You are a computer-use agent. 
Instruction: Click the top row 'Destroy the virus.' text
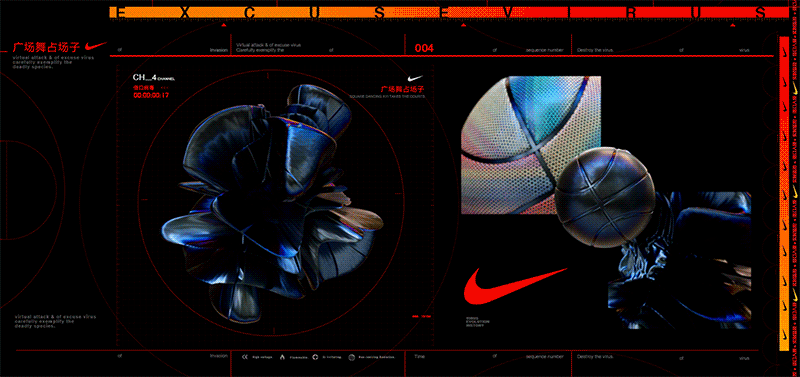coord(595,51)
